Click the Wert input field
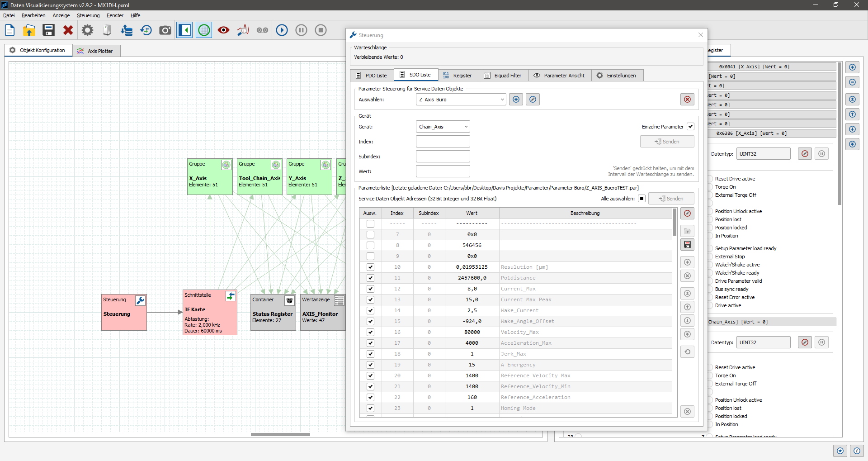868x461 pixels. point(443,171)
